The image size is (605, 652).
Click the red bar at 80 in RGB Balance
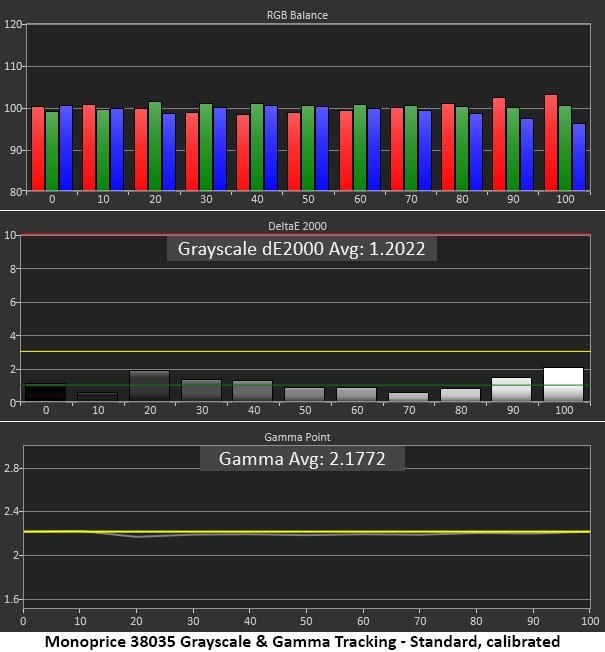pos(448,147)
